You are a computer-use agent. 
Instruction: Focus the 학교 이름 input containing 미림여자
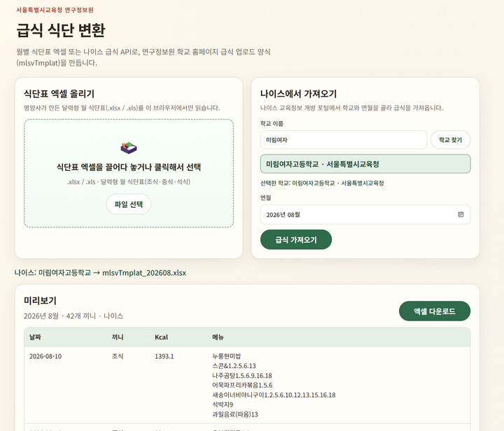[344, 140]
